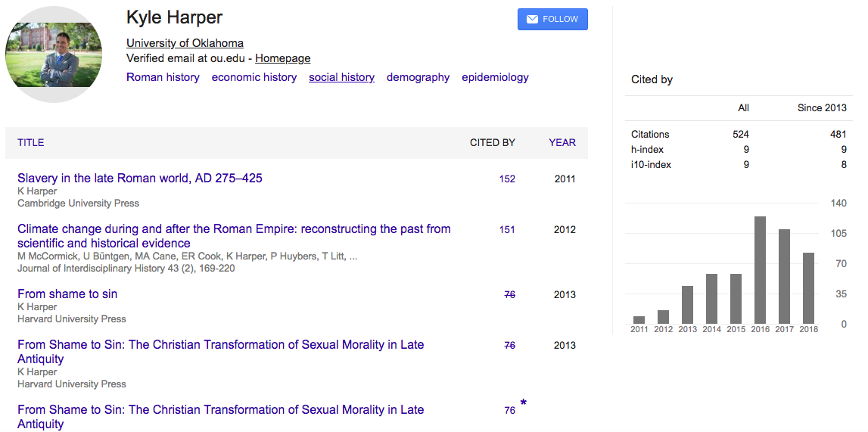Visit the Homepage link

282,58
